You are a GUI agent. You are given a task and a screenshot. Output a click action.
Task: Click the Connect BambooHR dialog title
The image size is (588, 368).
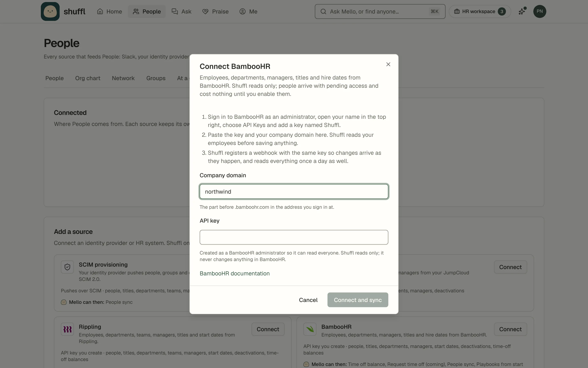[235, 66]
